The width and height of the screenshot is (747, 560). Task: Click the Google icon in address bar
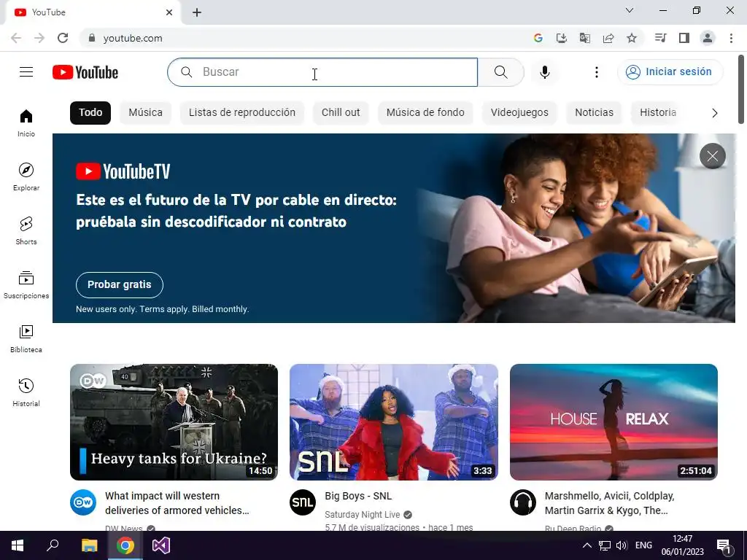tap(538, 38)
